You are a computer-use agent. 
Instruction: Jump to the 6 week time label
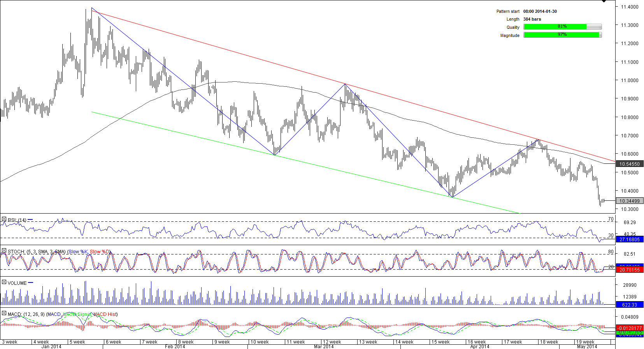click(x=114, y=342)
